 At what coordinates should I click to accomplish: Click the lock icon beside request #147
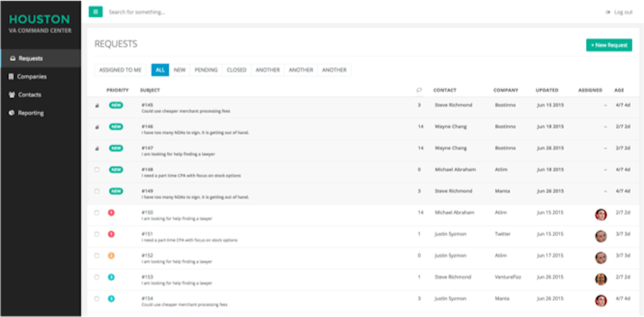[x=97, y=148]
